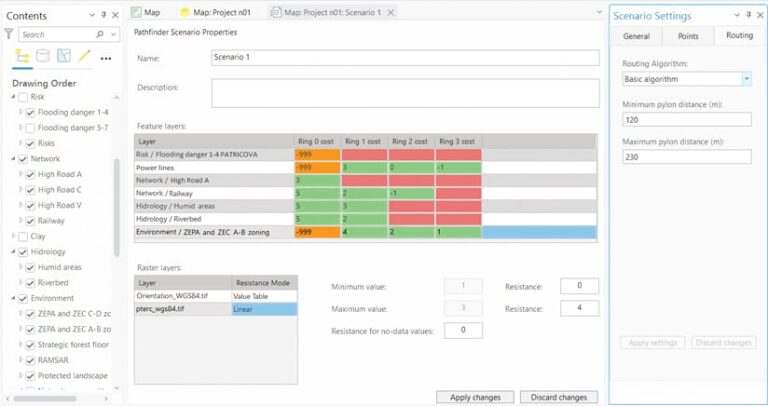Select green Ring 3 cost cell of ZEPA and ZEC A-B
The height and width of the screenshot is (406, 768).
tap(458, 232)
